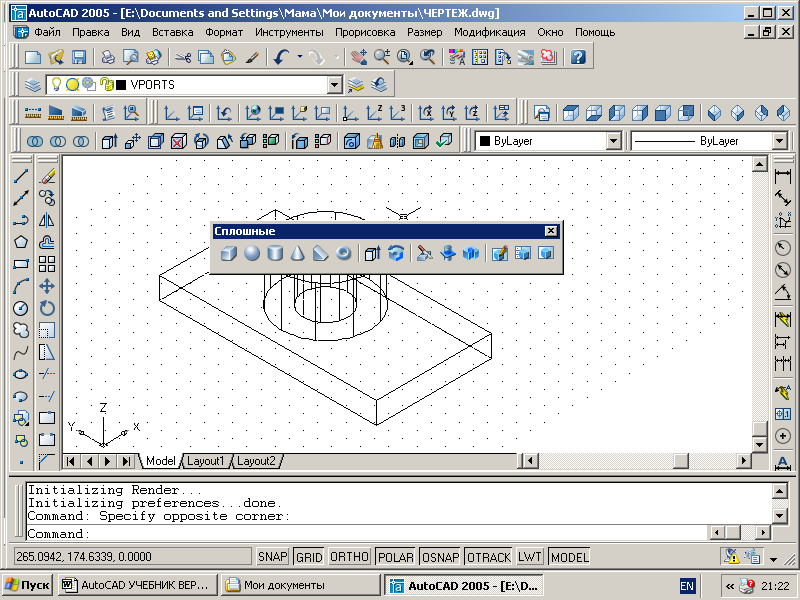The width and height of the screenshot is (800, 600).
Task: Toggle ORTHO mode in status bar
Action: point(349,557)
